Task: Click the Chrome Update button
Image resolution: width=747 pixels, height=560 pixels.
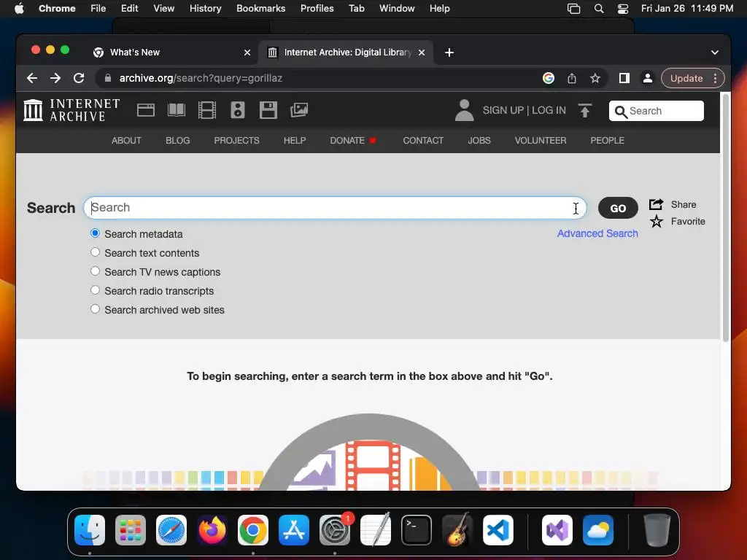Action: coord(686,78)
